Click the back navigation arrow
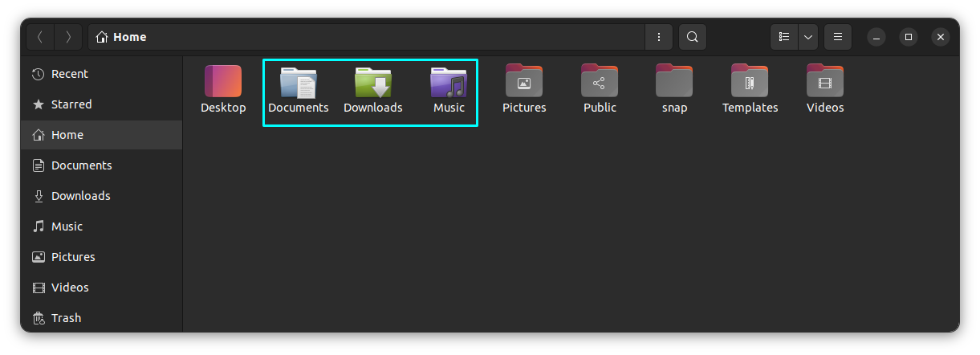The image size is (980, 355). (40, 37)
